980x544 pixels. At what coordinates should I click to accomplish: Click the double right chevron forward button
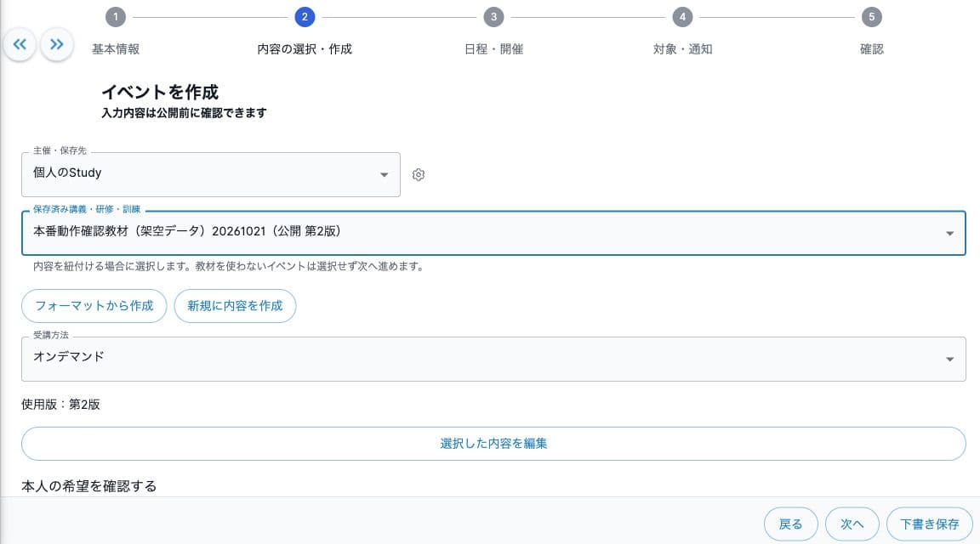point(57,44)
